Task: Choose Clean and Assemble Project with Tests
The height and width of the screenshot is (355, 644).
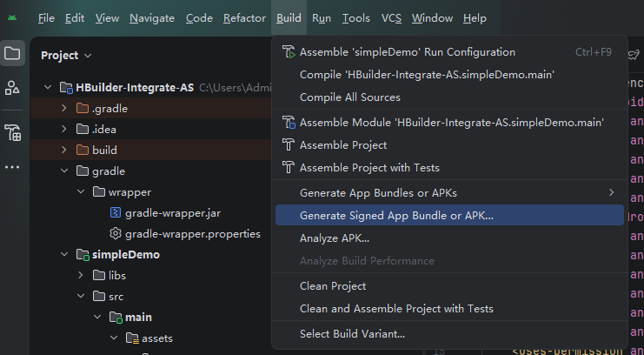Action: (449, 308)
